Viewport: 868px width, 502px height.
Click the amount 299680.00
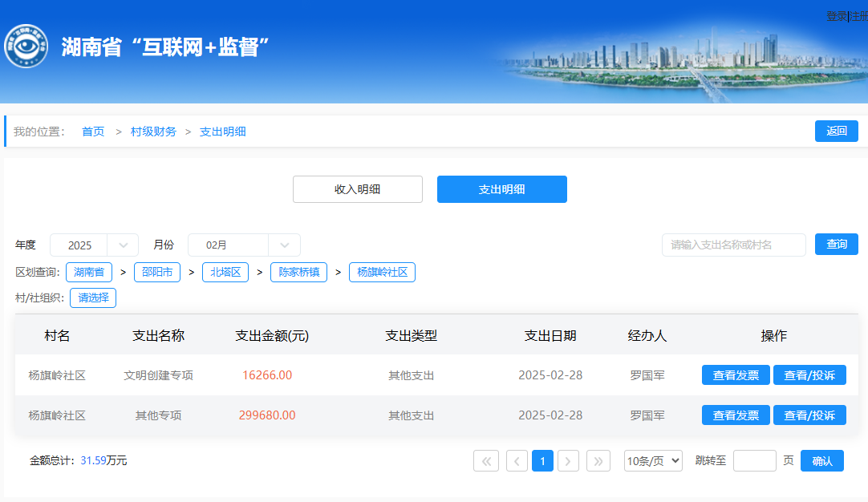click(267, 415)
